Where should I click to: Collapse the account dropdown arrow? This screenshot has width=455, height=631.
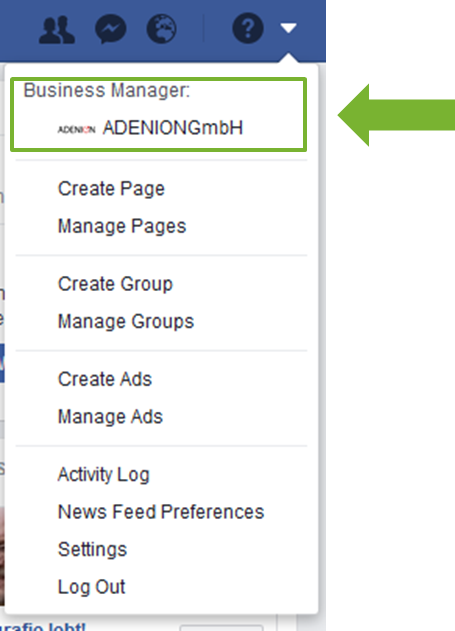[x=288, y=28]
